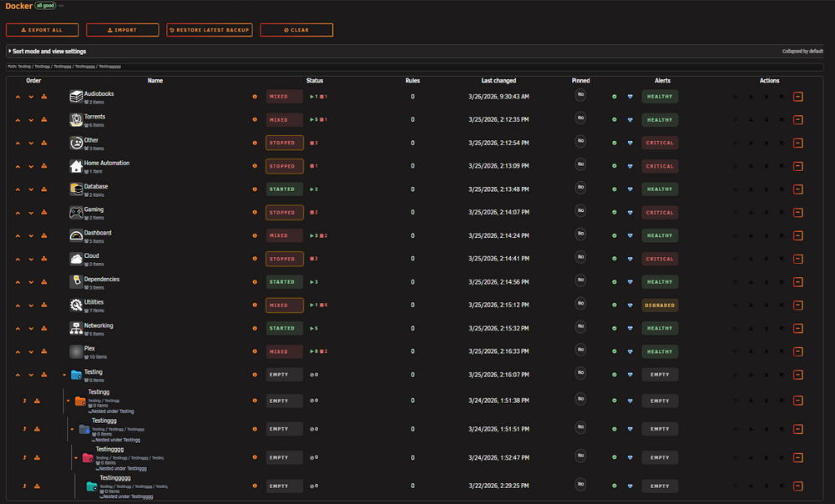Click the green check icon in Cloud row
This screenshot has height=504, width=835.
pyautogui.click(x=614, y=259)
